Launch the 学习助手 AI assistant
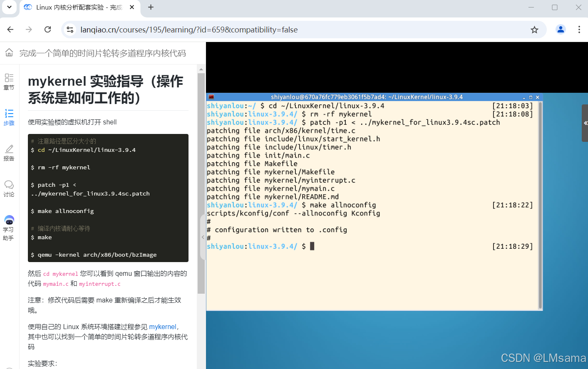Viewport: 588px width, 369px height. [9, 225]
